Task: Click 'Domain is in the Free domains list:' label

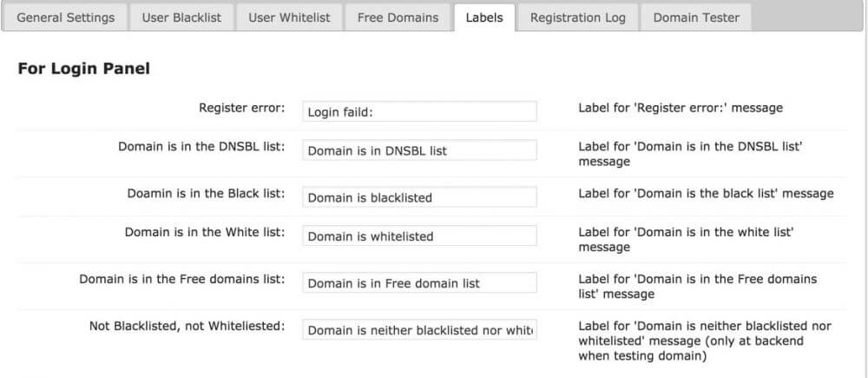Action: pyautogui.click(x=182, y=279)
